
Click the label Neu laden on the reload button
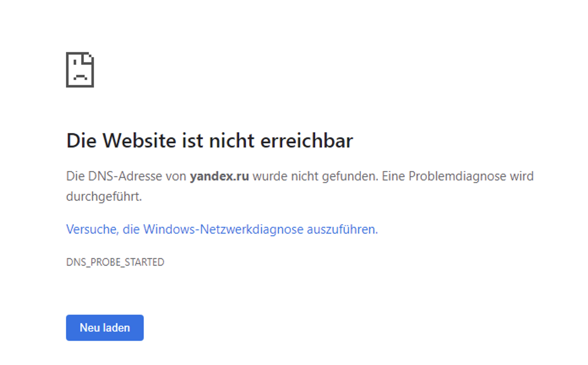coord(104,327)
